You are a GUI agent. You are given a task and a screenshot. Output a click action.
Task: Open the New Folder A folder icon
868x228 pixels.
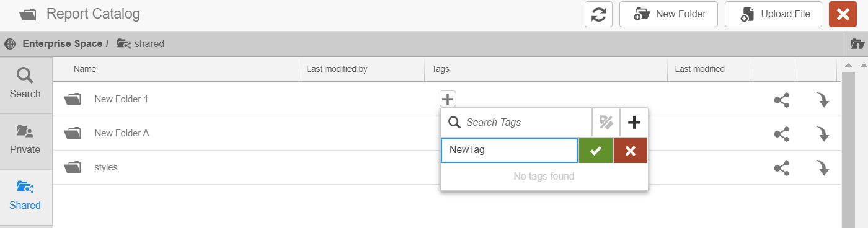point(73,133)
